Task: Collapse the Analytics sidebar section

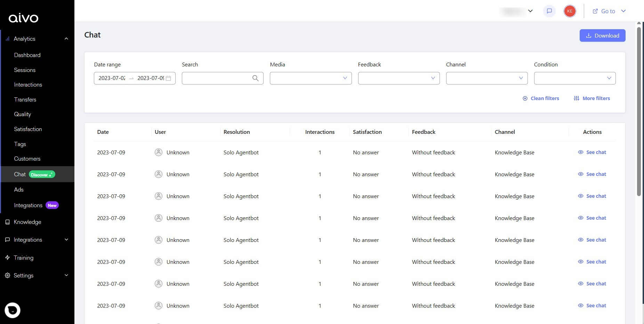Action: (x=66, y=39)
